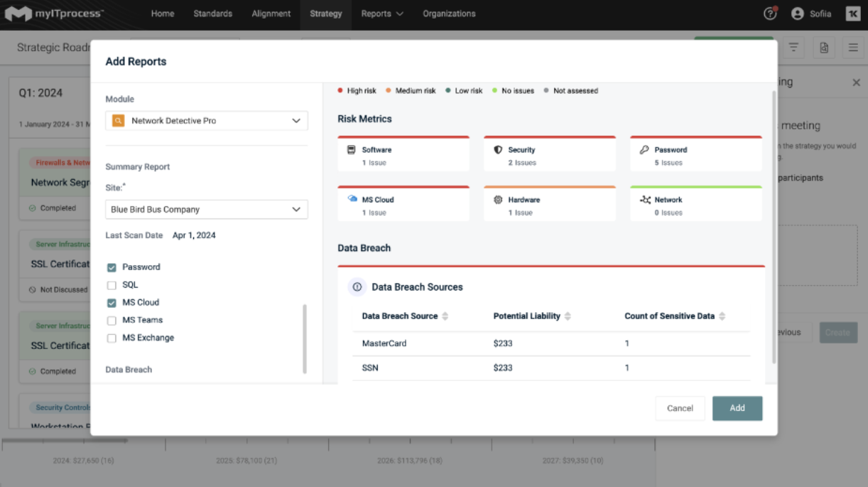The width and height of the screenshot is (868, 487).
Task: Click the report document icon on the roadmap toolbar
Action: pos(824,48)
